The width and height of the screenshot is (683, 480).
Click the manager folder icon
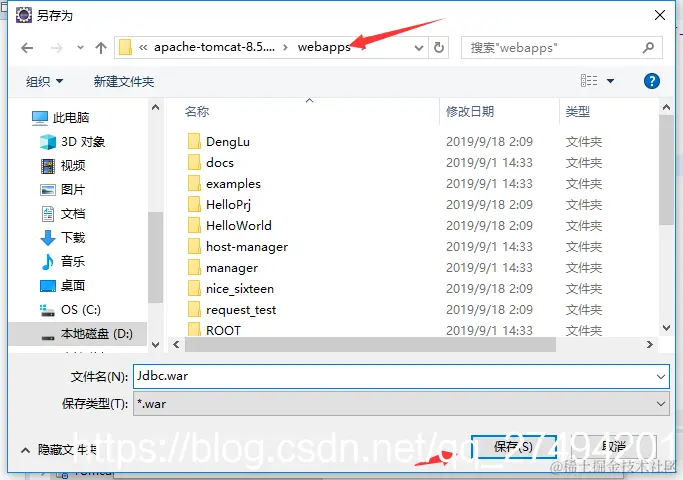pos(194,267)
